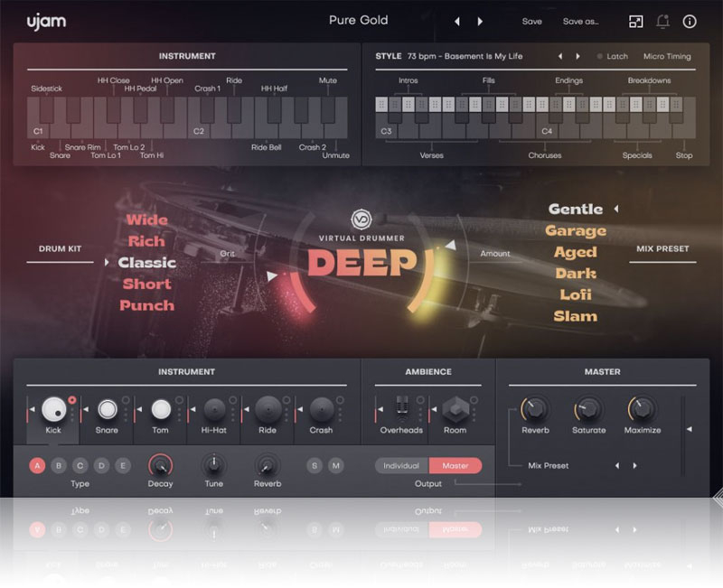Enable the Latch toggle
The width and height of the screenshot is (723, 588).
tap(612, 56)
